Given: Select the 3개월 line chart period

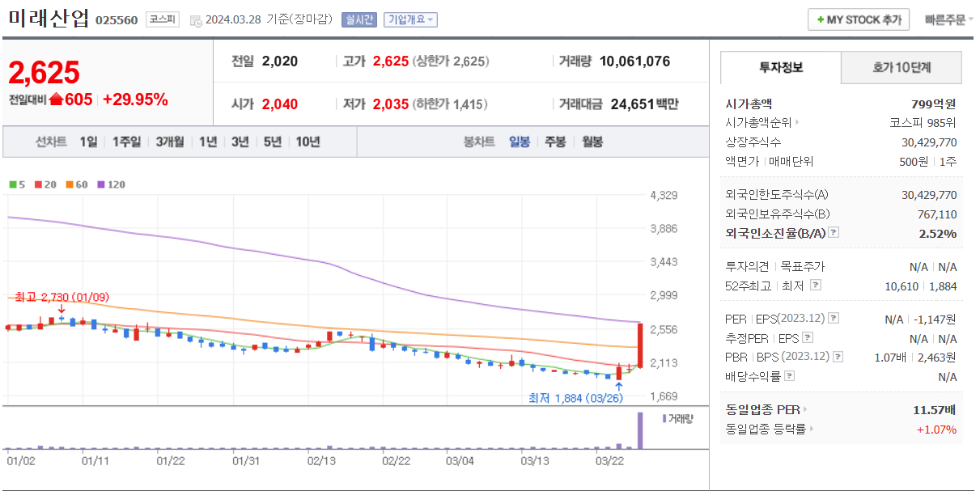Looking at the screenshot, I should point(172,142).
